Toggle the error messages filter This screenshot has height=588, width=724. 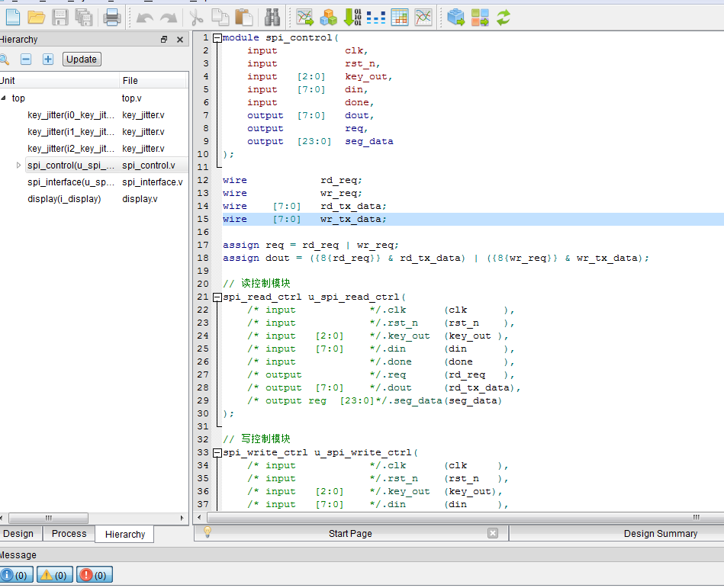[95, 575]
